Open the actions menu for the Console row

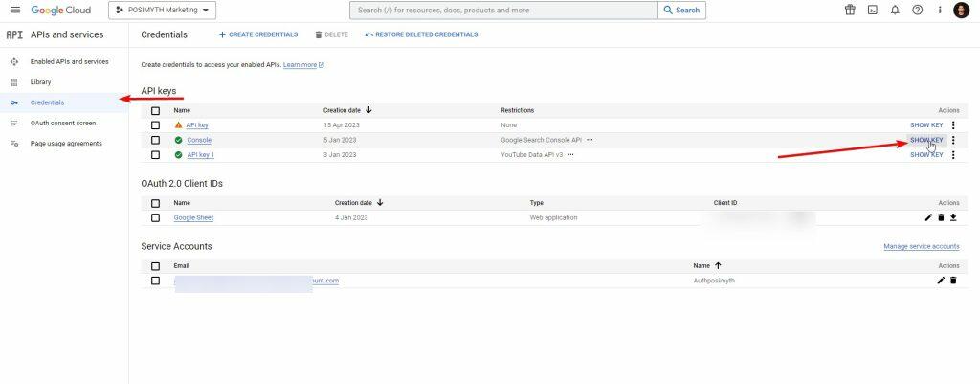953,140
